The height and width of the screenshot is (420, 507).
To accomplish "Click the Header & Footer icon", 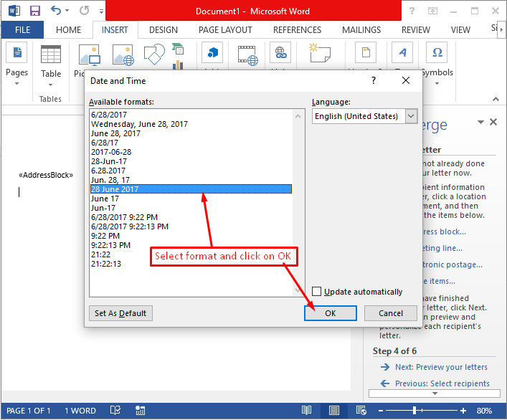I will 366,52.
